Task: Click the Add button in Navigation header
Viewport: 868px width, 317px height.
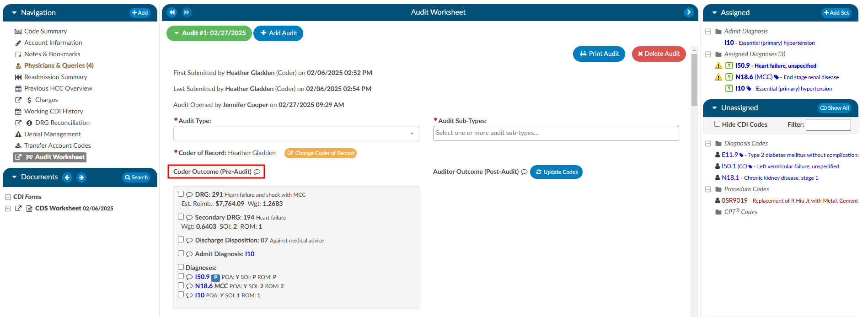Action: coord(140,13)
